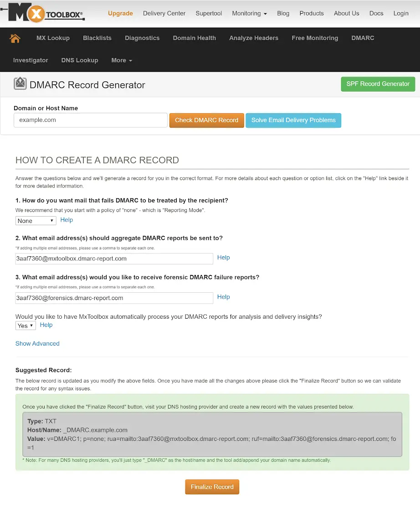Open the Yes automatic processing dropdown
Viewport: 420px width, 507px height.
click(x=26, y=326)
